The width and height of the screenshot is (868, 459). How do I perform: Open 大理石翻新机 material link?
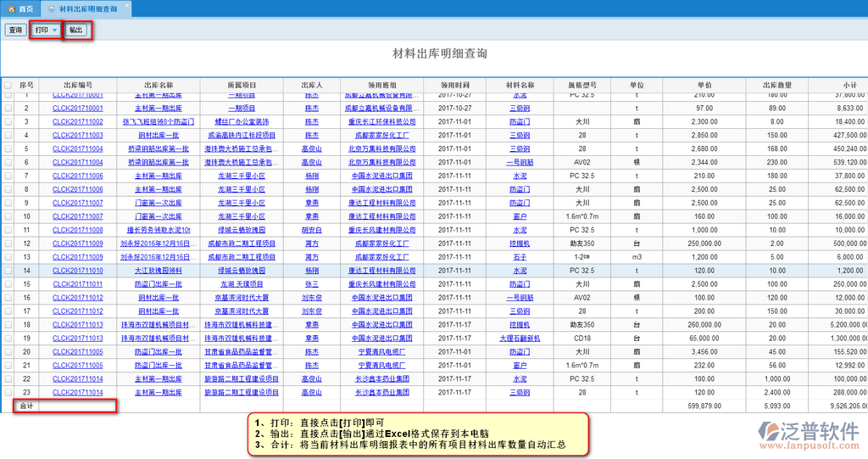[520, 339]
